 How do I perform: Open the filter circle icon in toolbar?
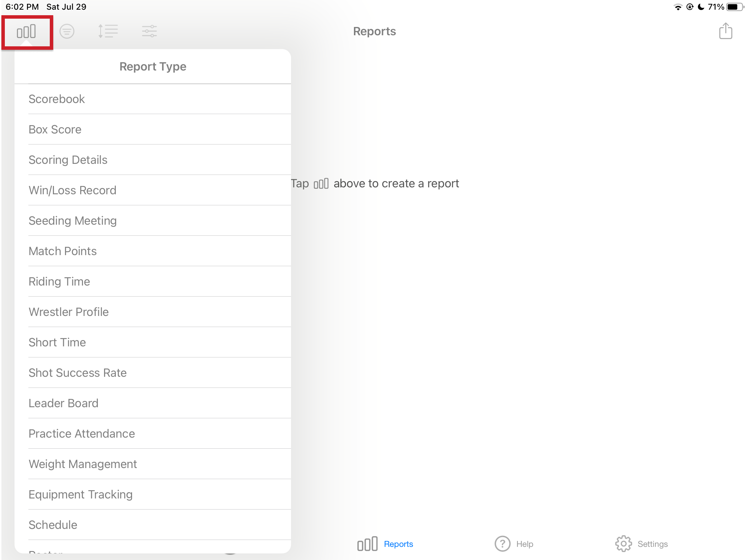coord(67,31)
